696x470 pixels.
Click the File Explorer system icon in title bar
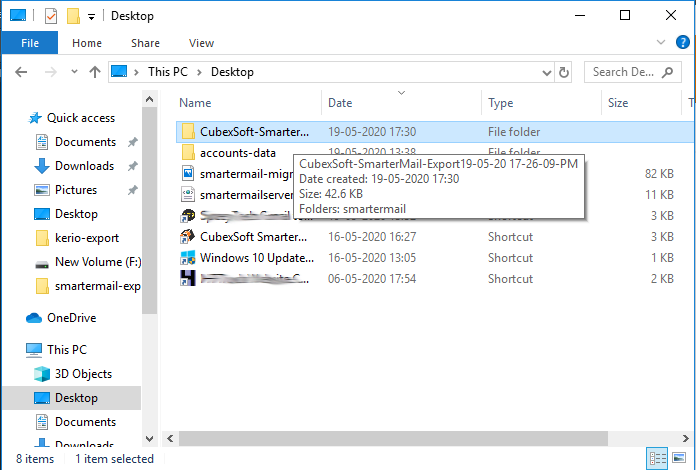coord(18,16)
